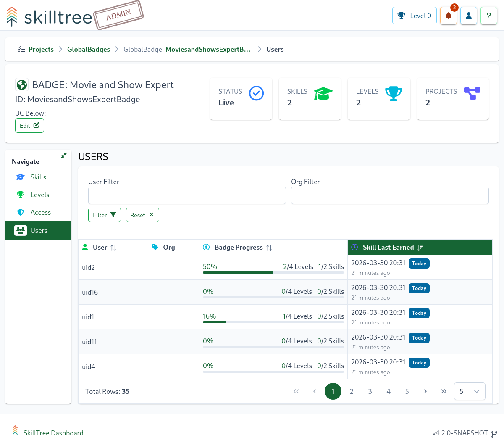Select Access in the Navigate menu
The image size is (504, 448).
40,213
